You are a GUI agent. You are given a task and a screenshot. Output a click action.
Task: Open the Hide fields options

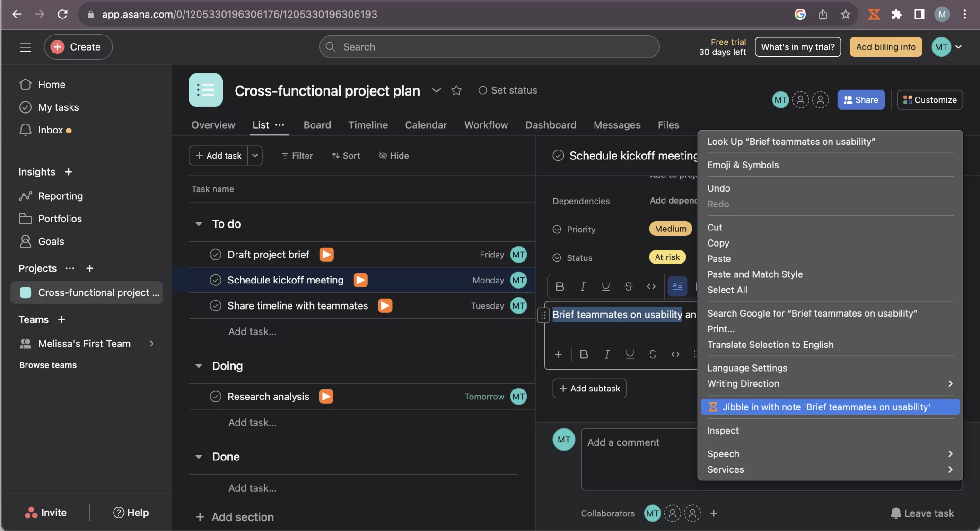pyautogui.click(x=394, y=156)
